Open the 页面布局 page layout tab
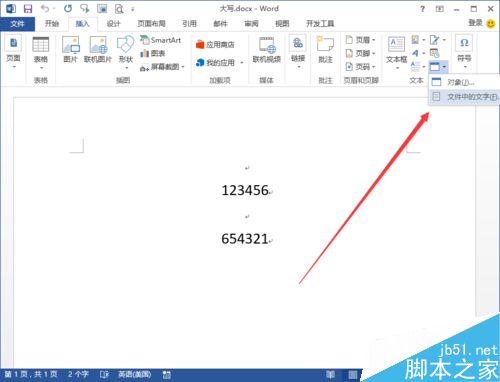The height and width of the screenshot is (382, 500). 152,24
